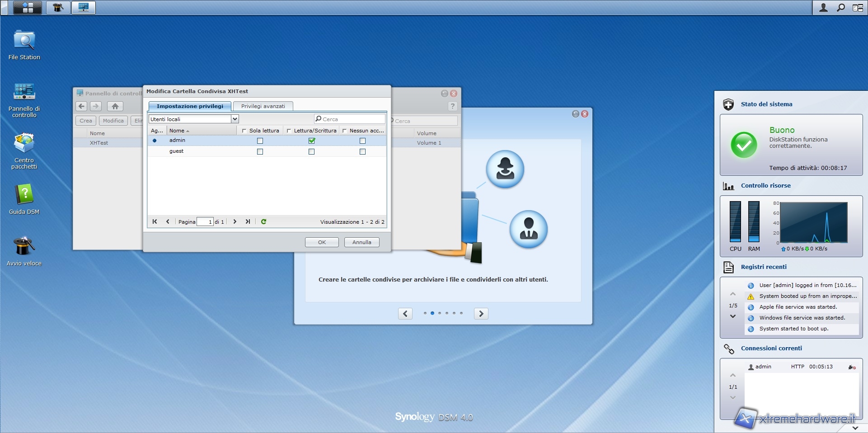
Task: Open the Utenti locali dropdown
Action: tap(235, 119)
